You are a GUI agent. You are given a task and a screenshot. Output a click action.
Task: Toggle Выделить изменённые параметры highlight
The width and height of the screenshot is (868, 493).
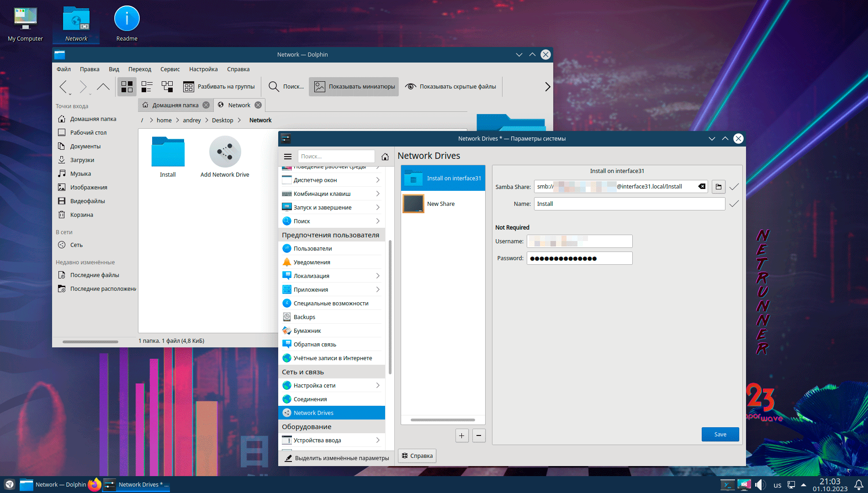(x=337, y=458)
